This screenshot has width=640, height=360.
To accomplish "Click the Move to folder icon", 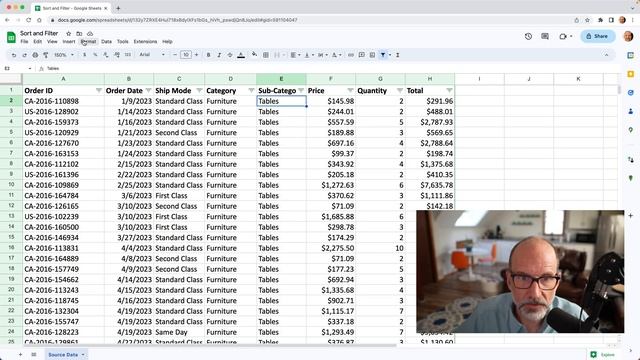I will point(79,33).
